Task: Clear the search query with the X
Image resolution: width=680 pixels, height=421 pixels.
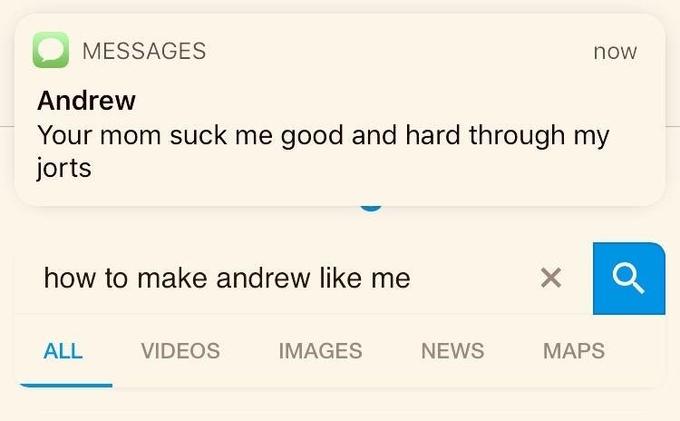Action: coord(551,277)
